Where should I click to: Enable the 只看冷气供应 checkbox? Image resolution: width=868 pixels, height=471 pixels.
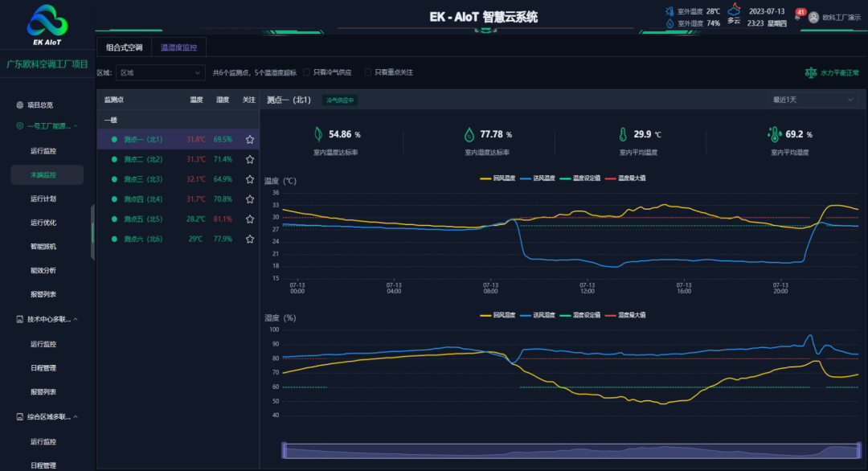click(x=306, y=72)
